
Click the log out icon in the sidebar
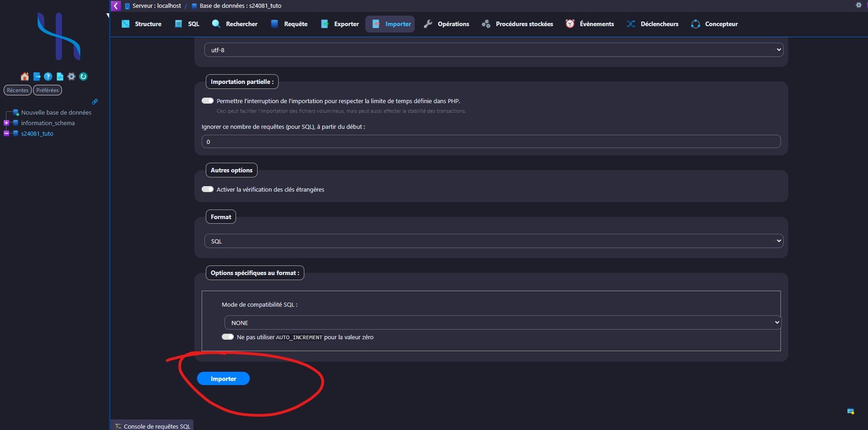37,77
